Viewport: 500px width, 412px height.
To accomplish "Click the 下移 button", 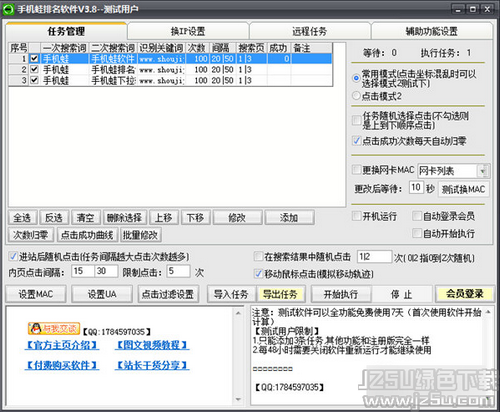I will coord(195,218).
